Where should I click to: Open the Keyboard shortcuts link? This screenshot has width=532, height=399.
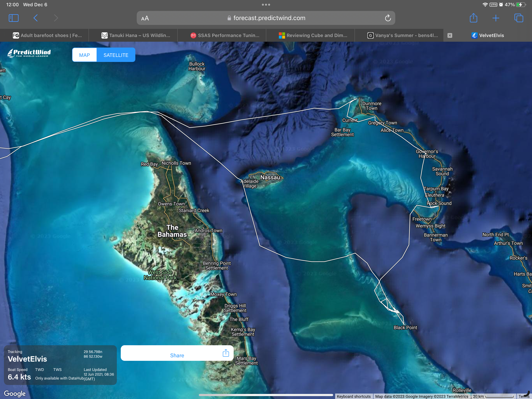click(x=354, y=396)
